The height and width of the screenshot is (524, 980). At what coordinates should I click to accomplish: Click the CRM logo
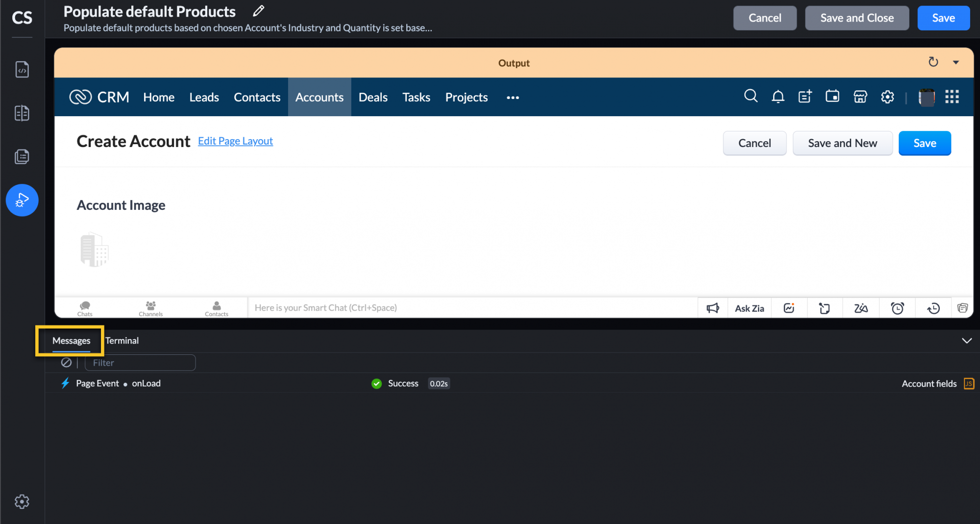[99, 97]
